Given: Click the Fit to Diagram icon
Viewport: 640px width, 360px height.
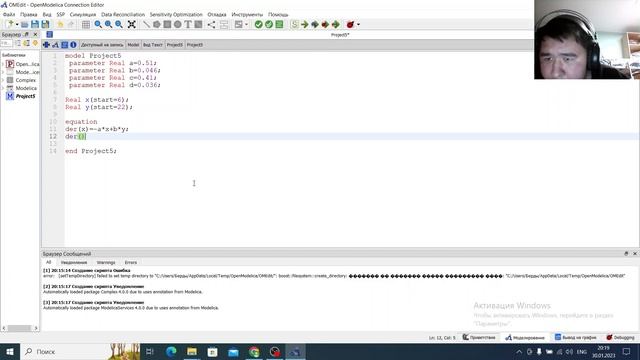Looking at the screenshot, I should coord(131,24).
